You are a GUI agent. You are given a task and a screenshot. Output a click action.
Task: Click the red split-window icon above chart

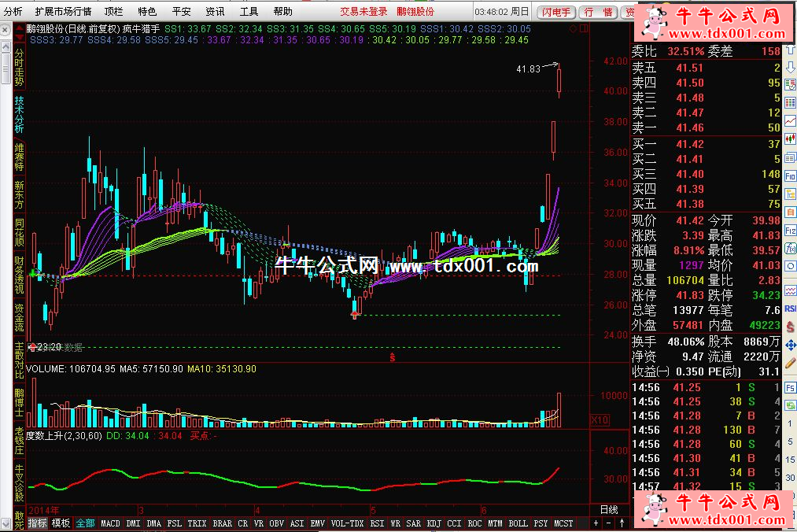(x=584, y=29)
